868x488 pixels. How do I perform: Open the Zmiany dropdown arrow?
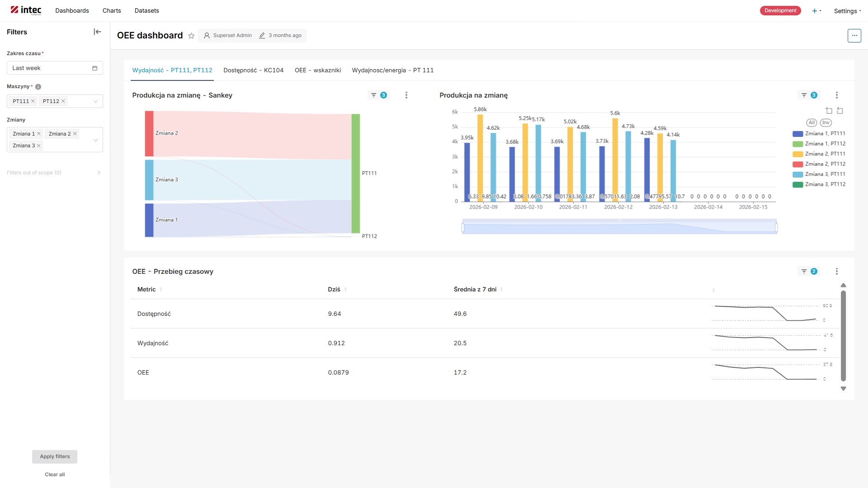coord(95,140)
